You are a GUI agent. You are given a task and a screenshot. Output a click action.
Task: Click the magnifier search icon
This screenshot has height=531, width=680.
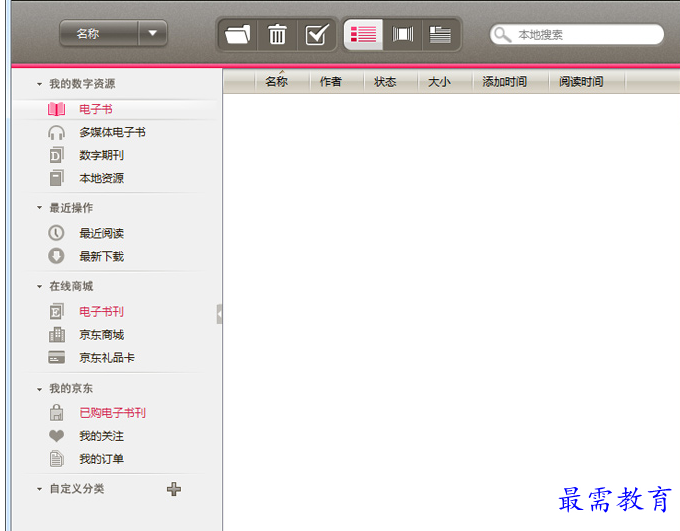pos(502,35)
